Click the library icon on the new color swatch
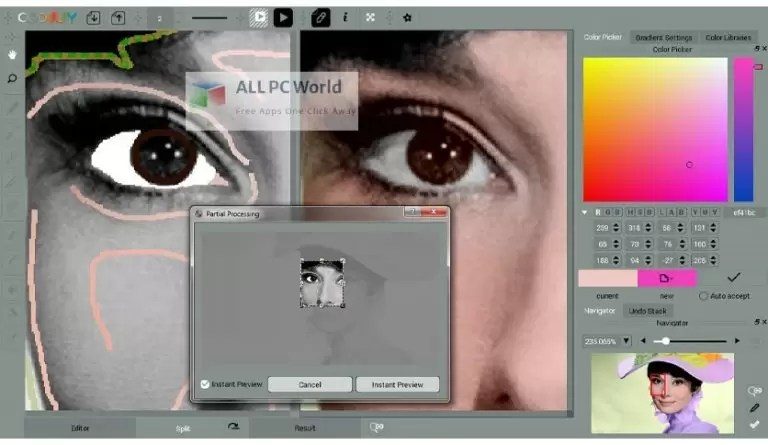Image resolution: width=768 pixels, height=445 pixels. (665, 278)
